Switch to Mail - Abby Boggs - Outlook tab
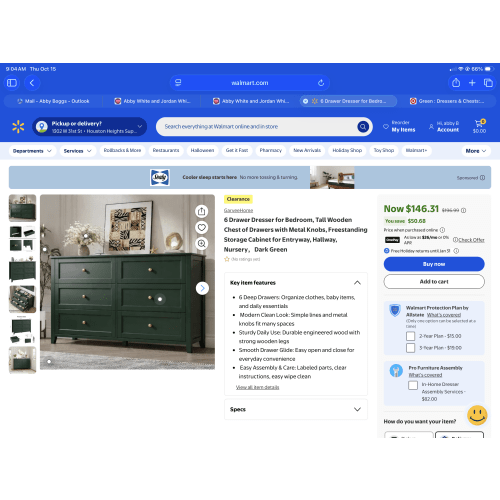The height and width of the screenshot is (500, 500). click(53, 101)
